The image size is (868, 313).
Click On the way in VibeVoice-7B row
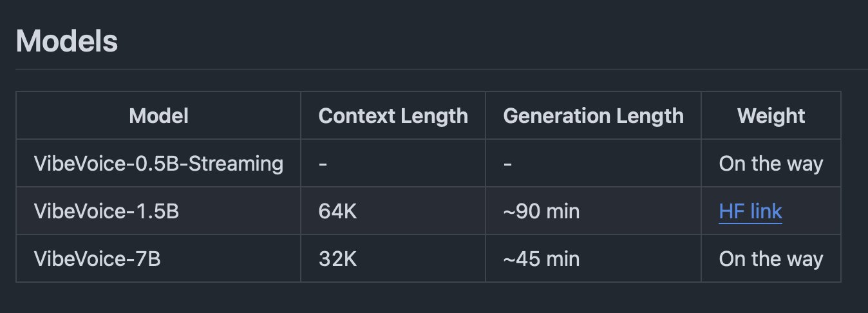pyautogui.click(x=771, y=259)
